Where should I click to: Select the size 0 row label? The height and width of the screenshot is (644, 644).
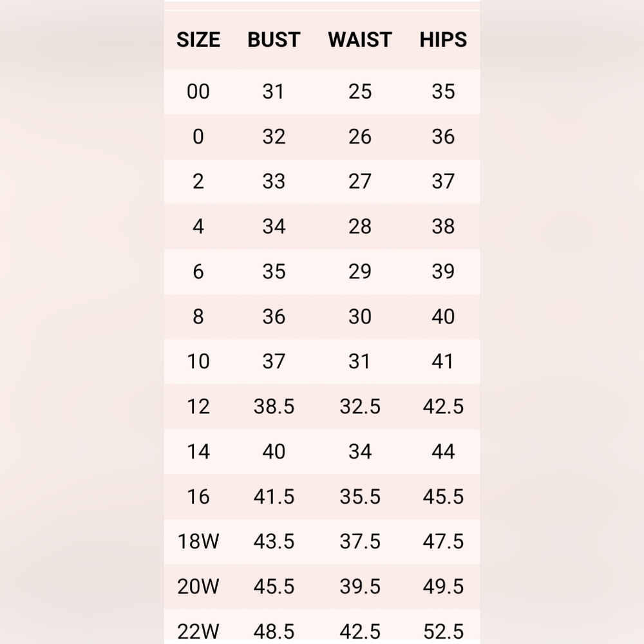[x=198, y=137]
